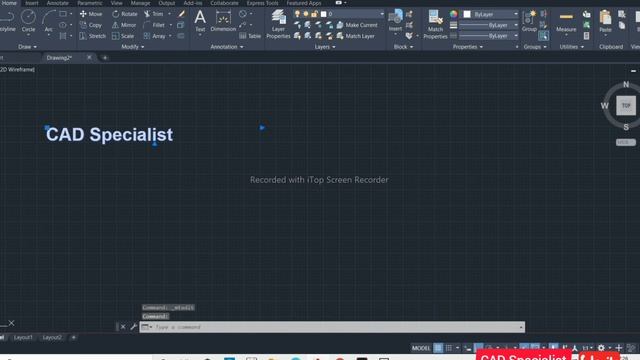Expand the Utilities panel

pyautogui.click(x=571, y=47)
